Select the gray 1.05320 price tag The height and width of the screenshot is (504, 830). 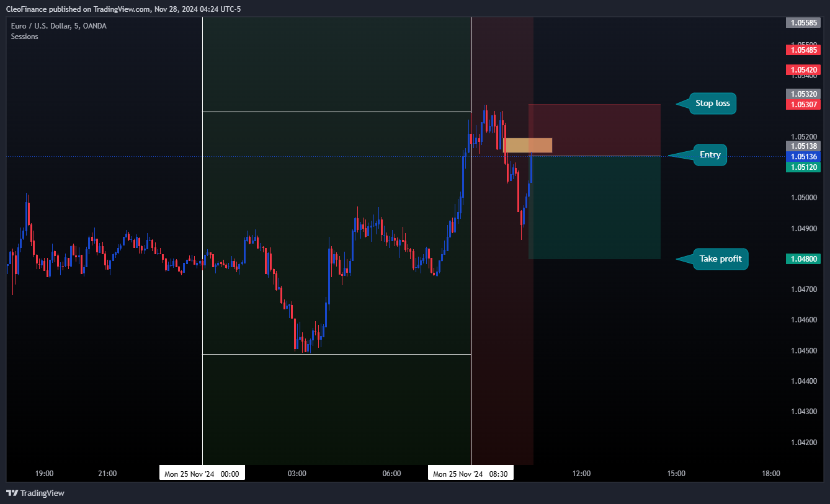[x=803, y=94]
